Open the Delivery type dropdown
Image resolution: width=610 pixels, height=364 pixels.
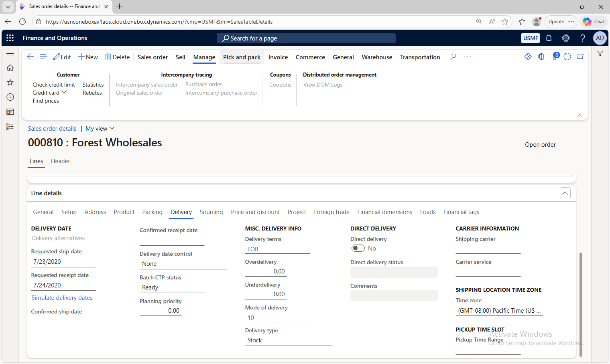pos(289,340)
